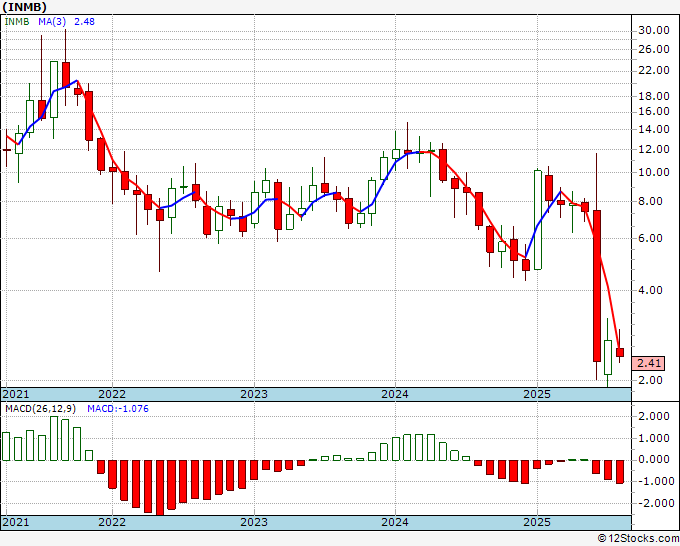680x546 pixels.
Task: Click the deepest red MACD bar in 2022
Action: coord(160,487)
